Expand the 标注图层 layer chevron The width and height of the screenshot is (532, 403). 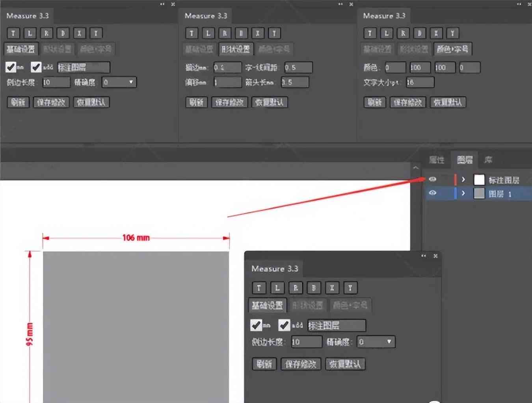(463, 179)
